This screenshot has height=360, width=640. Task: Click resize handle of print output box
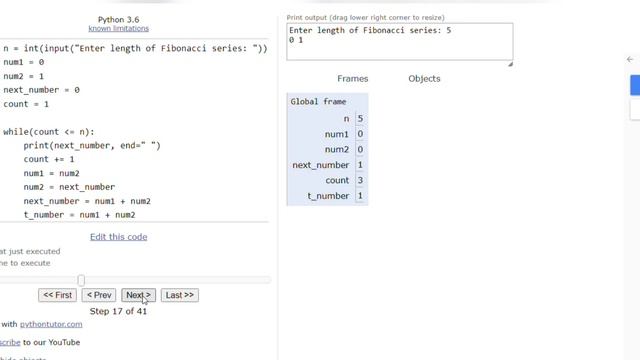[510, 64]
